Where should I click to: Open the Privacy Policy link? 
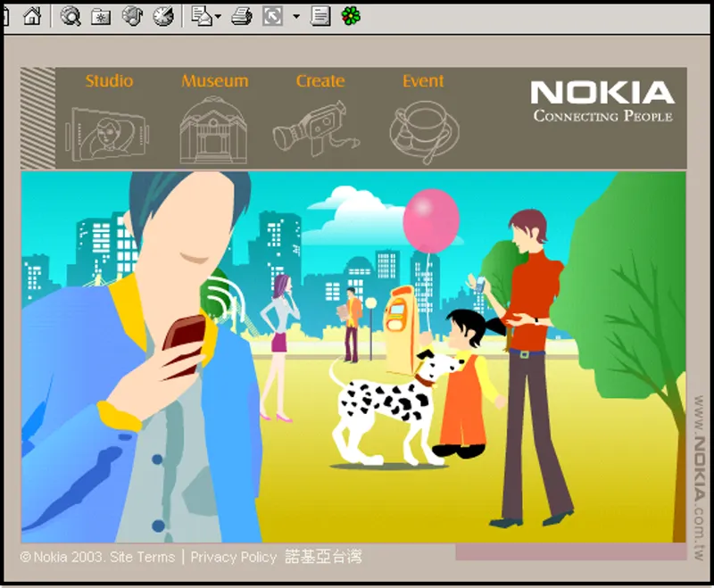tap(234, 558)
